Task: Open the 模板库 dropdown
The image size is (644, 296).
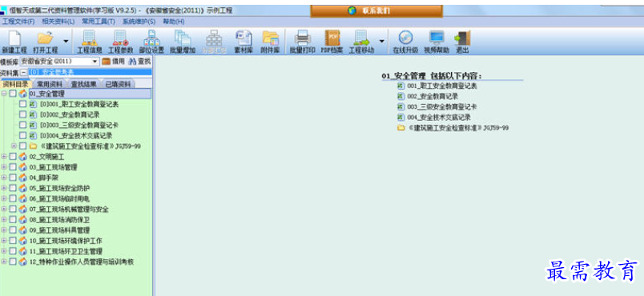Action: [95, 62]
